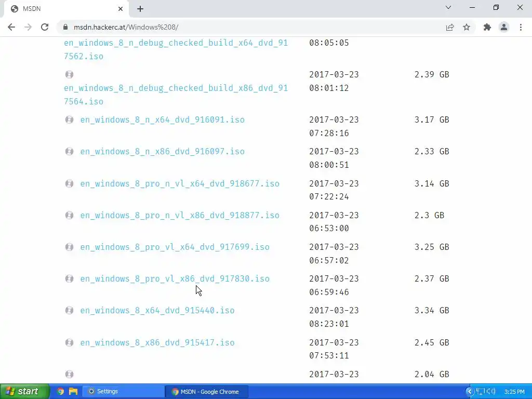Download en_windows_8_pro_vl_x64_dvd_917699.iso
The height and width of the screenshot is (399, 532).
[175, 247]
